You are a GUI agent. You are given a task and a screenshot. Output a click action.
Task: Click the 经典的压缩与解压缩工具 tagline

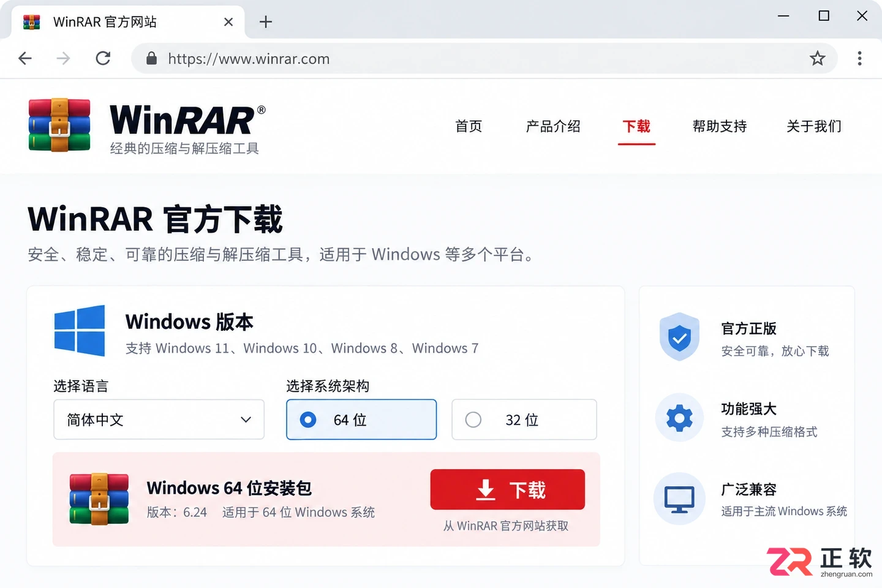184,148
